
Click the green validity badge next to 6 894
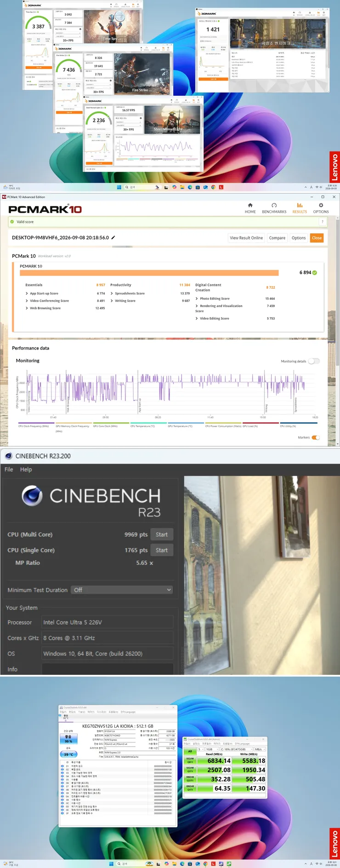[315, 272]
